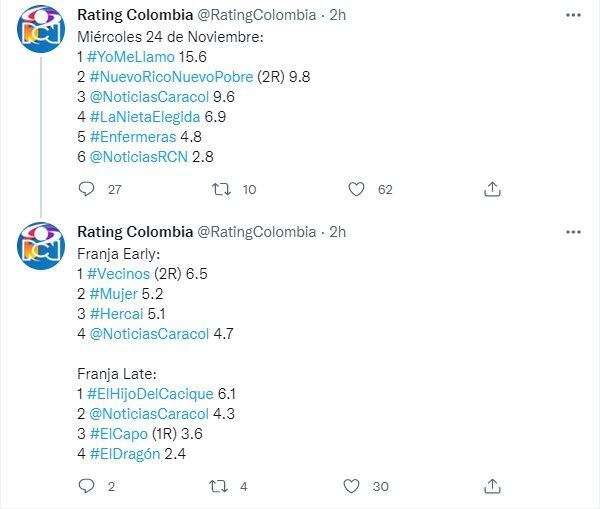The height and width of the screenshot is (509, 600).
Task: Like the Miércoles 24 de Noviembre tweet
Action: 356,189
